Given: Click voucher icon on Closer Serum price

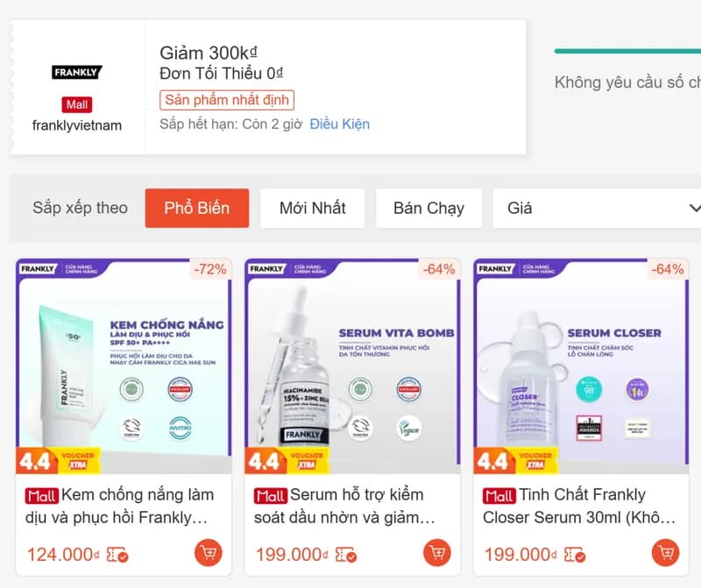Looking at the screenshot, I should [x=576, y=555].
